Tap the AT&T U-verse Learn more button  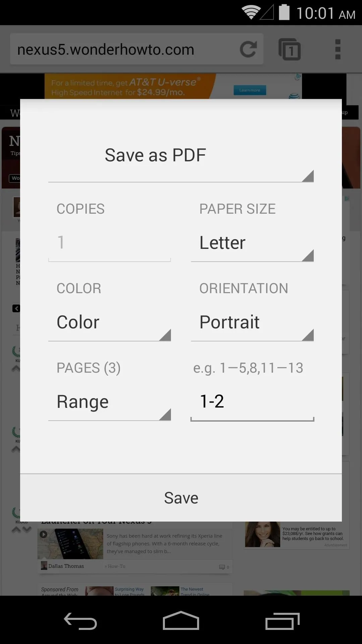[250, 90]
